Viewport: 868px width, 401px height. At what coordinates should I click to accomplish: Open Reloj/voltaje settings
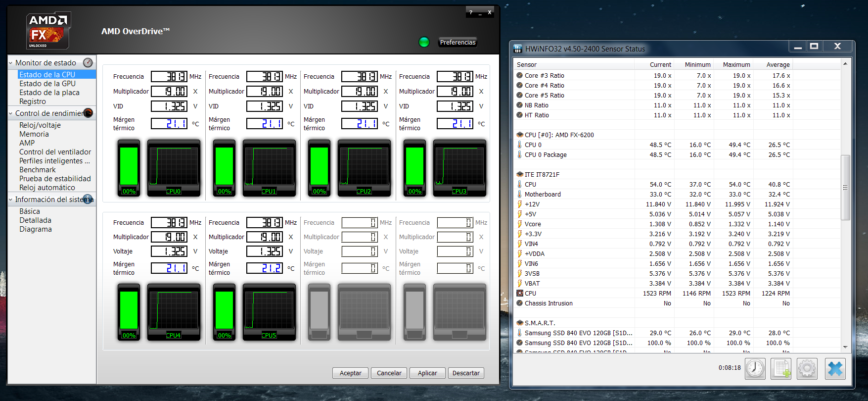pos(40,125)
